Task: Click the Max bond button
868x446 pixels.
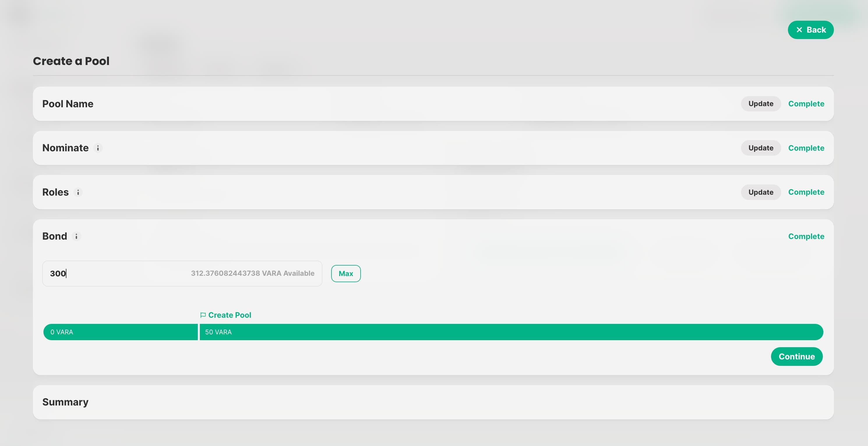Action: pyautogui.click(x=346, y=273)
